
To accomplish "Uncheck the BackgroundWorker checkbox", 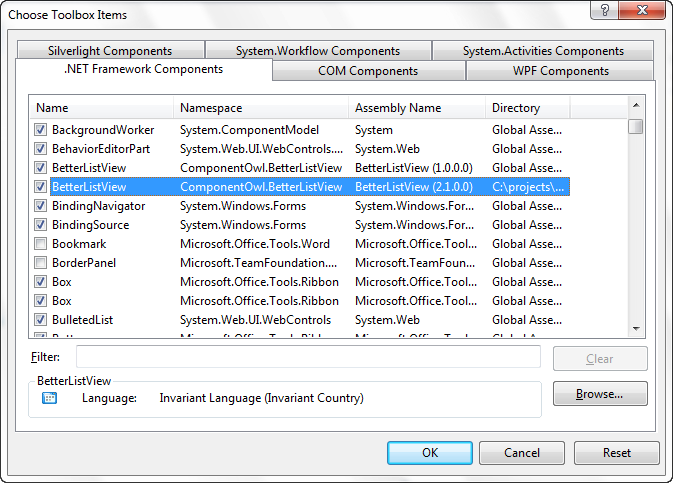I will (40, 130).
